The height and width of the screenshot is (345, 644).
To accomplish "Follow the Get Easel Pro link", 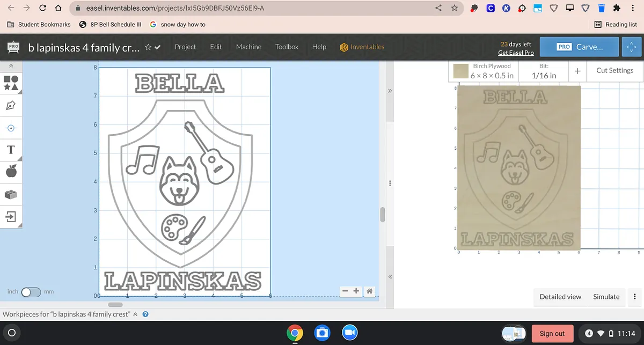I will [x=515, y=53].
